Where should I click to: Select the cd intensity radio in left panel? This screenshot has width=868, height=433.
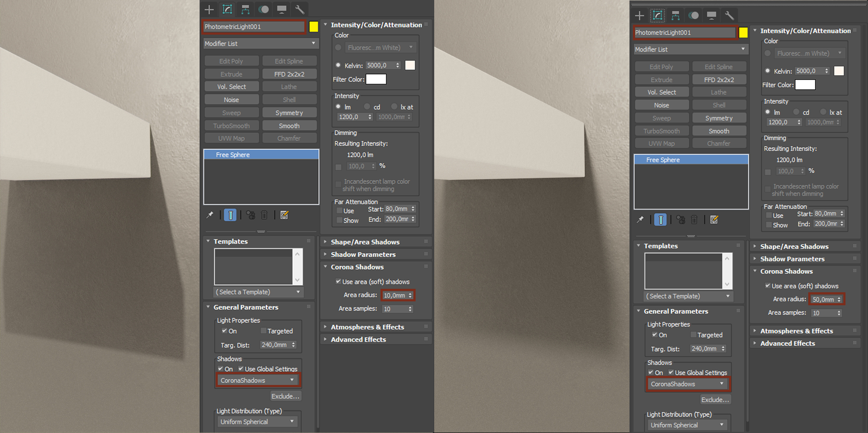click(x=367, y=107)
